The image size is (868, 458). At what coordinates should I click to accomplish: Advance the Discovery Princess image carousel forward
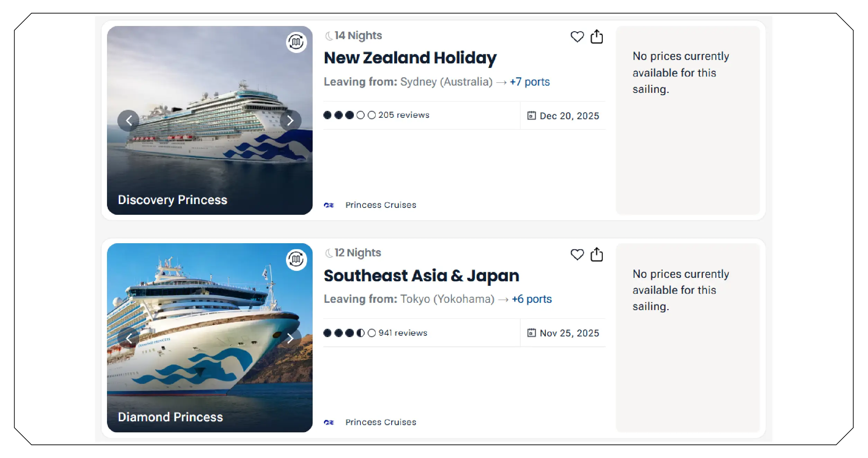point(289,121)
